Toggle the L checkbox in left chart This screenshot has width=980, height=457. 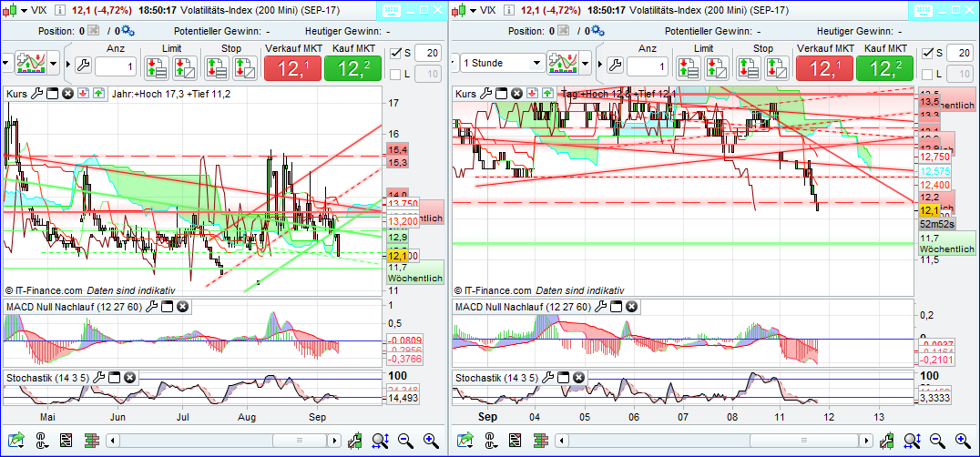click(395, 75)
